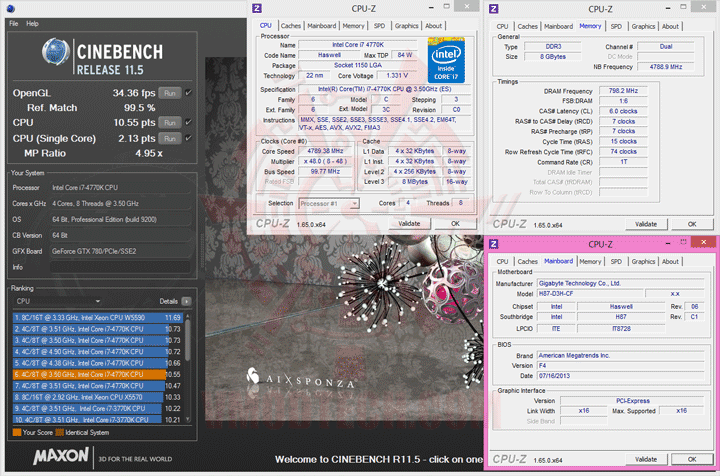
Task: Close the CPU-Z Mainboard window
Action: coord(703,242)
